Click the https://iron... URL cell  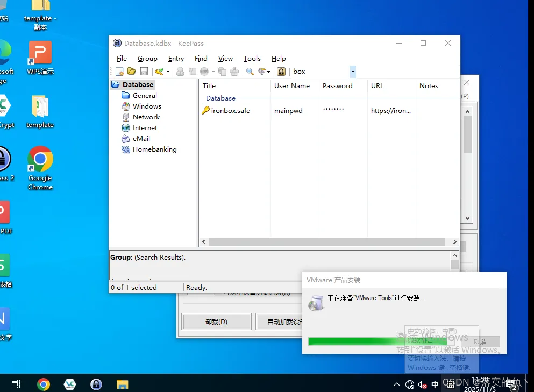point(391,111)
